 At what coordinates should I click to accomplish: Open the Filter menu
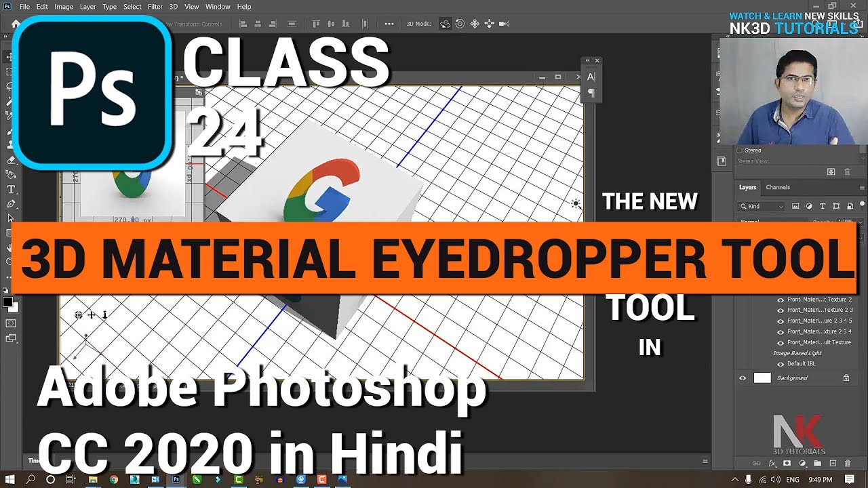point(155,6)
